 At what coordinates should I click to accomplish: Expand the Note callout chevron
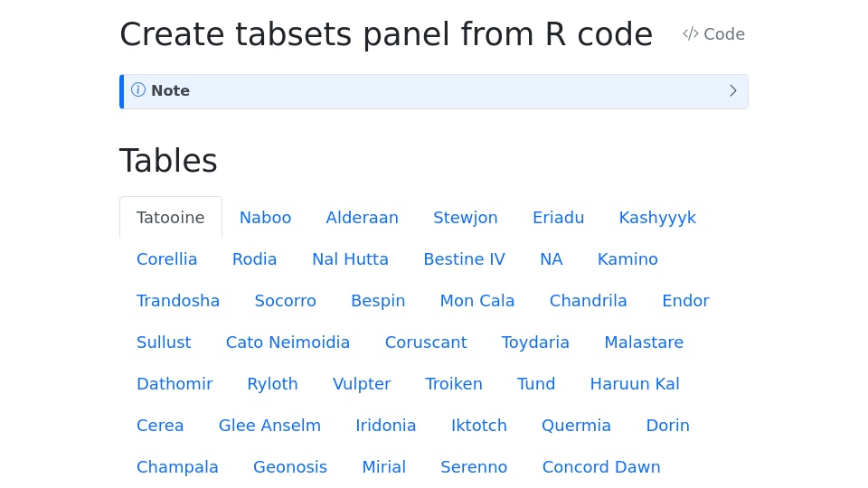[x=733, y=90]
